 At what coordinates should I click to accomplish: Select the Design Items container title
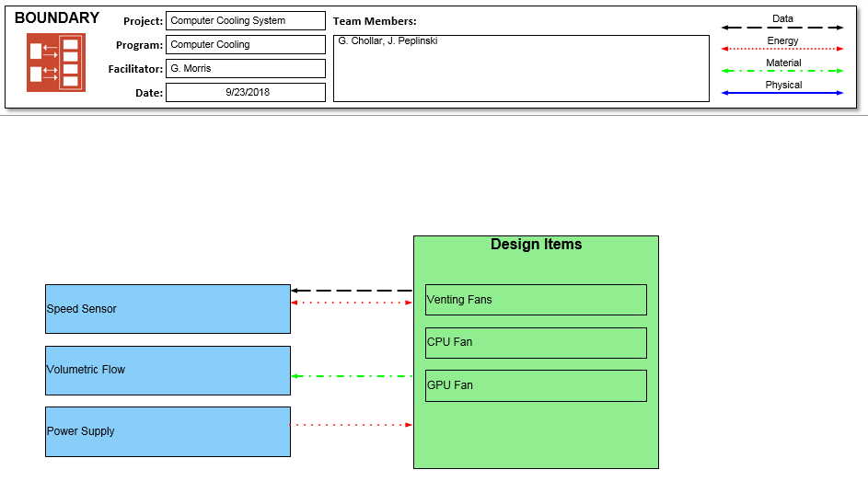click(x=536, y=245)
